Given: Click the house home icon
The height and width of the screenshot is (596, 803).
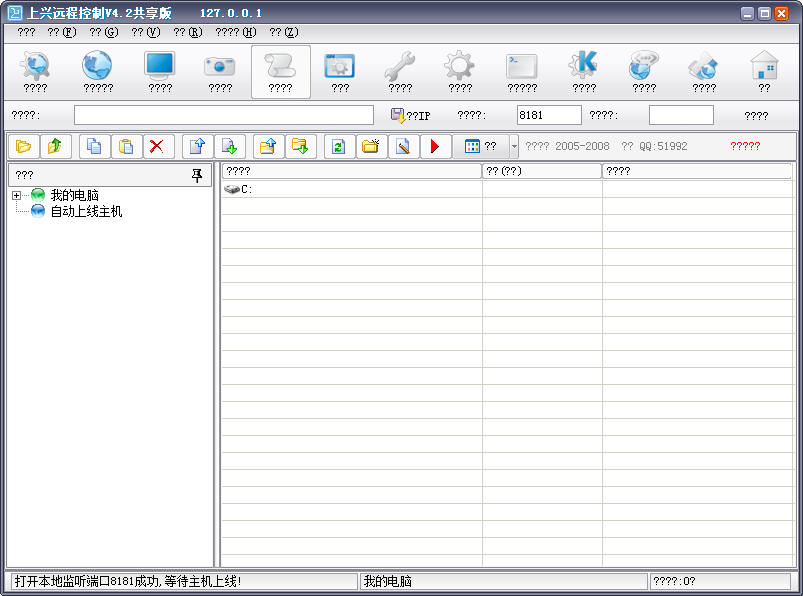Looking at the screenshot, I should point(764,71).
